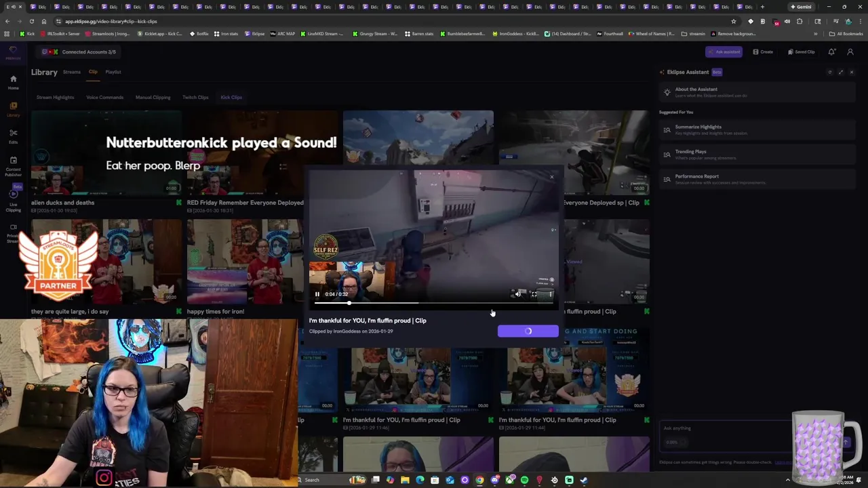The width and height of the screenshot is (868, 488).
Task: Select the Twitch Clips filter tab
Action: tap(195, 98)
